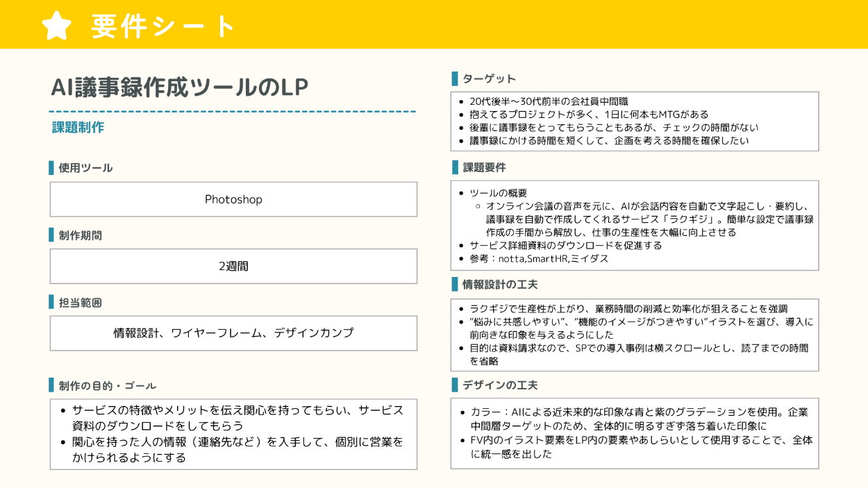Click the blue marker beside 使用ツール

(x=51, y=168)
